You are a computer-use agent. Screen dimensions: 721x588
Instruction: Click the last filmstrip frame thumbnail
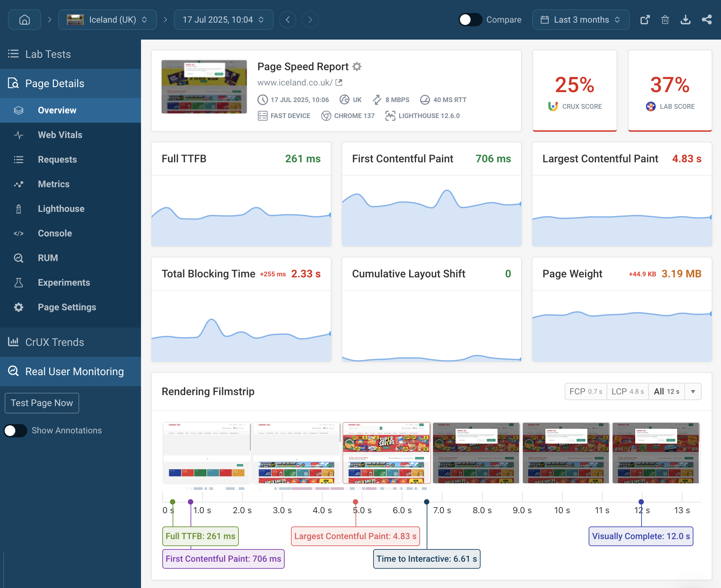655,453
